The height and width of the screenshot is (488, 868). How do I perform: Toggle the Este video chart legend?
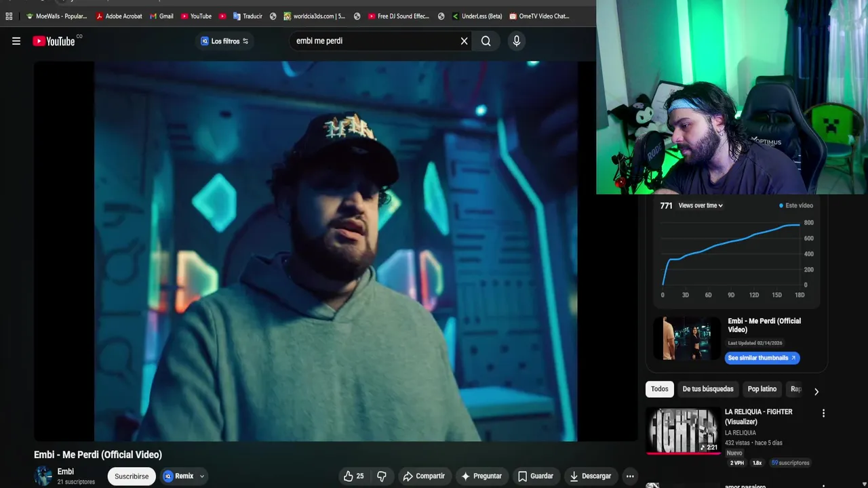tap(796, 205)
